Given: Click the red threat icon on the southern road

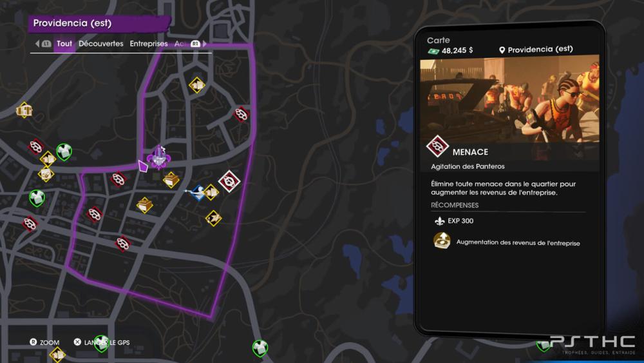Looking at the screenshot, I should click(x=123, y=243).
